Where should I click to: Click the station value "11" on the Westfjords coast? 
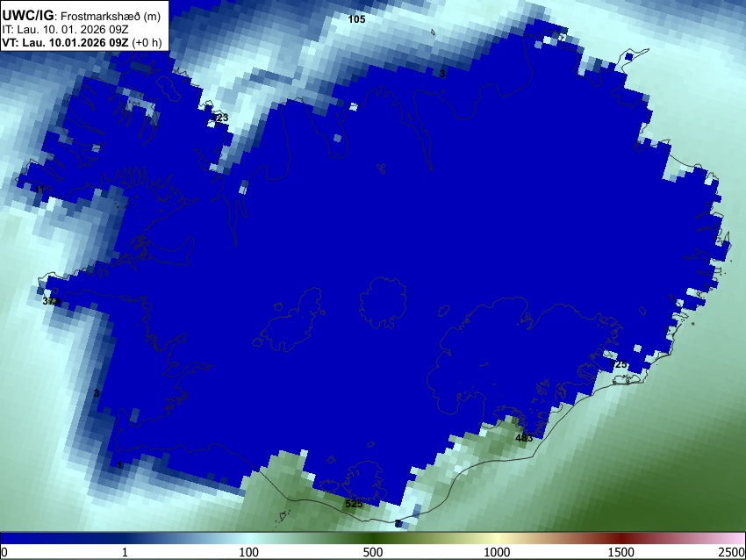click(x=40, y=190)
